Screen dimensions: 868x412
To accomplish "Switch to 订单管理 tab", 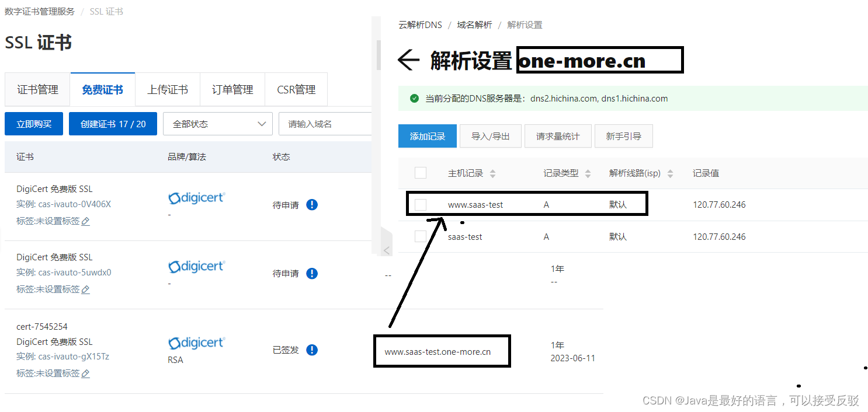I will 232,90.
